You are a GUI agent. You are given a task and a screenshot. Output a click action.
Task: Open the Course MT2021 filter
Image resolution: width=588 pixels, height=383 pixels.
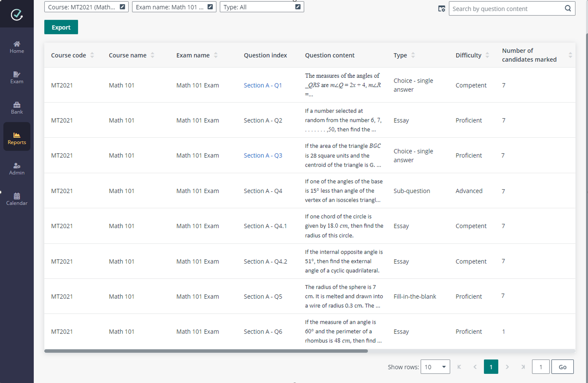coord(86,7)
